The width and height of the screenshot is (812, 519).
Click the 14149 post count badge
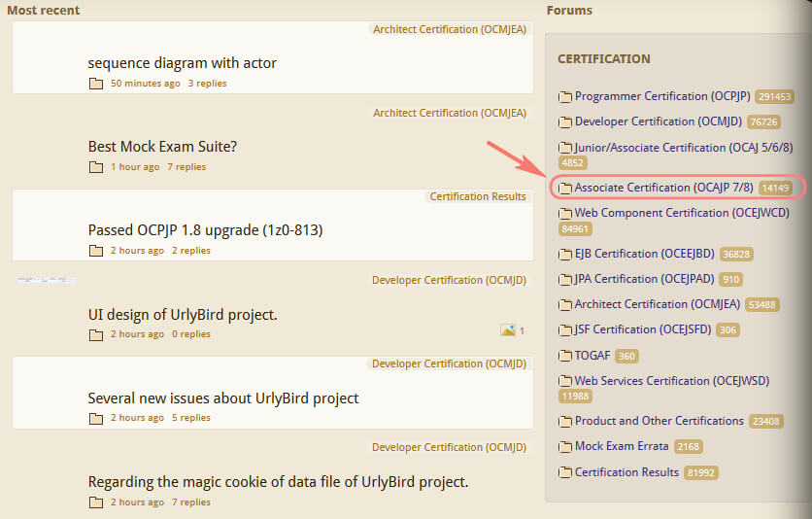(775, 188)
